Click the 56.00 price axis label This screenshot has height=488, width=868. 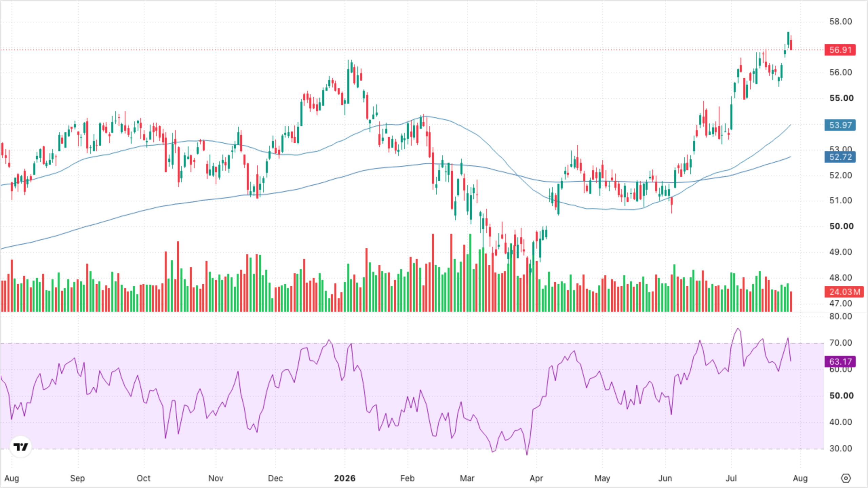coord(841,73)
